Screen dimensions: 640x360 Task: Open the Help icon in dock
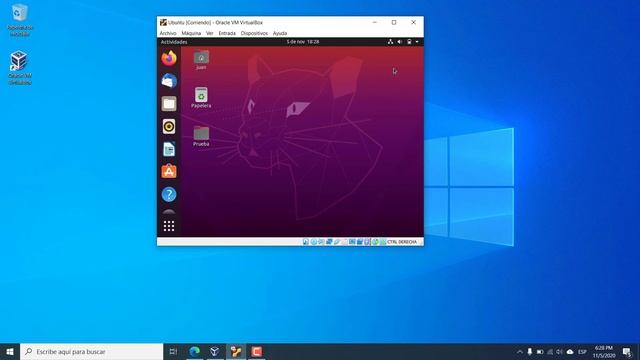[169, 195]
